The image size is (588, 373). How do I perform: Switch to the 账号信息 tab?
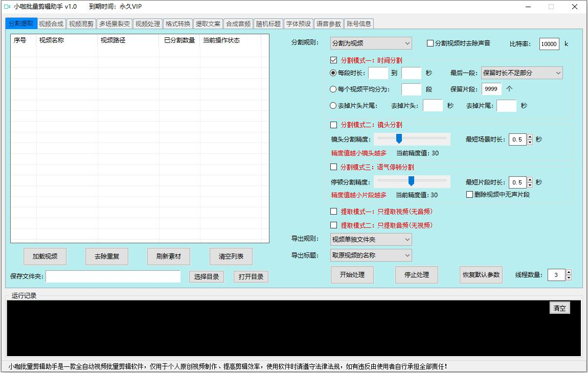pyautogui.click(x=360, y=23)
